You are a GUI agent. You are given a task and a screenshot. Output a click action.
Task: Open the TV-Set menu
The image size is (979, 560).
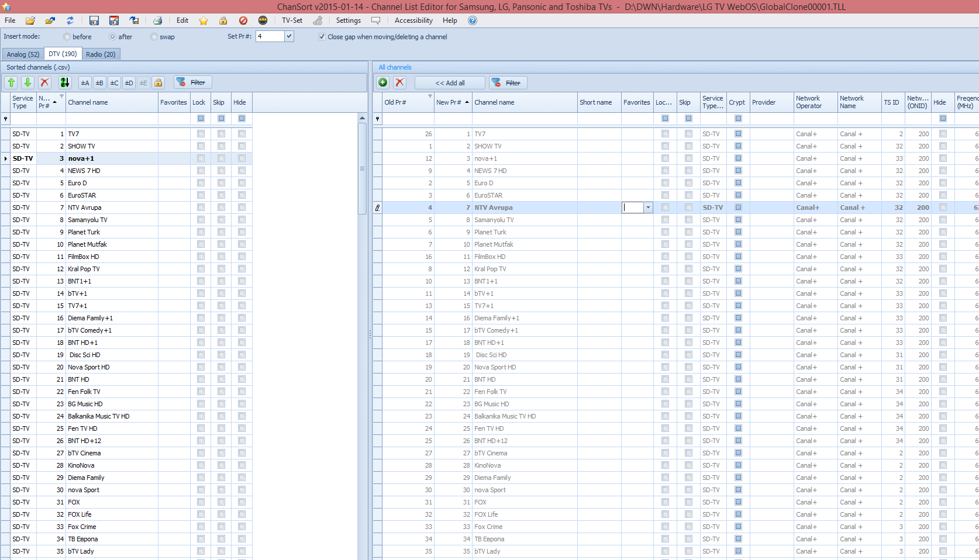pos(292,20)
